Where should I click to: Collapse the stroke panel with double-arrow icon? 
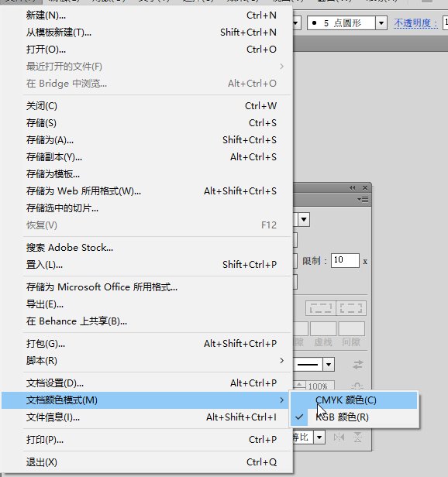coord(353,187)
